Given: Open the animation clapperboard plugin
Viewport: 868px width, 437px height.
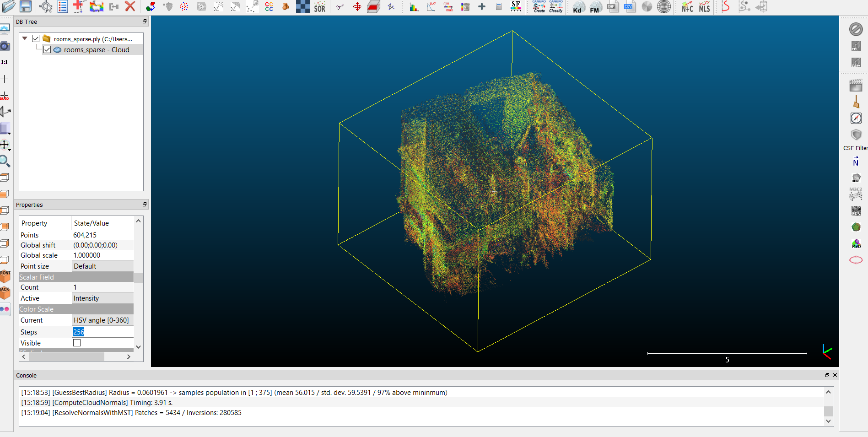Looking at the screenshot, I should [856, 85].
